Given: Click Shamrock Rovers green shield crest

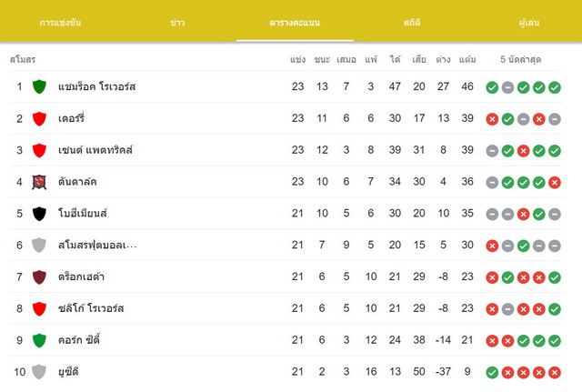Looking at the screenshot, I should [39, 87].
